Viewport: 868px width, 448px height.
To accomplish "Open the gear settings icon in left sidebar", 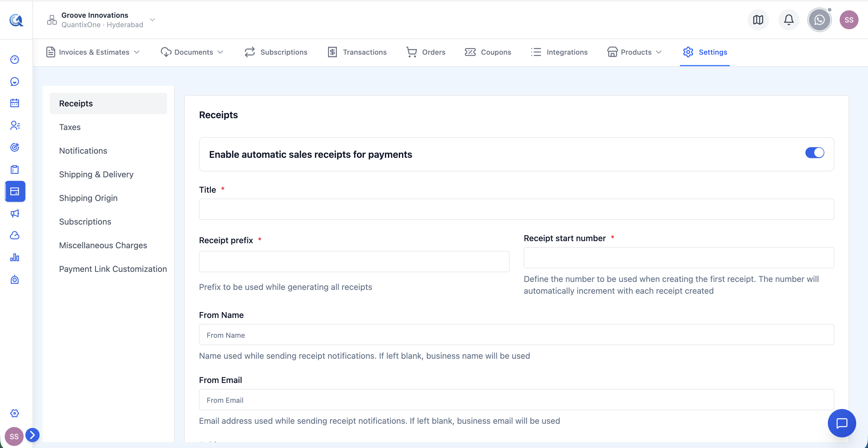I will point(14,413).
